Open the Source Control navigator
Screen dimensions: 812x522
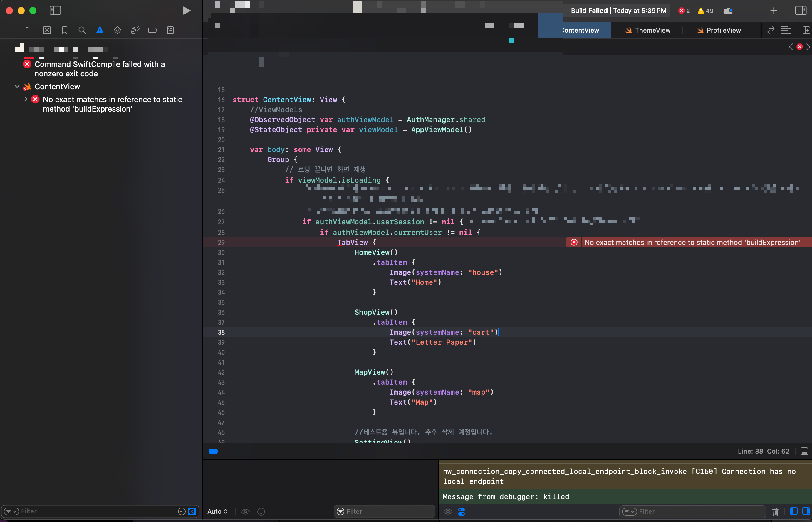pos(47,31)
